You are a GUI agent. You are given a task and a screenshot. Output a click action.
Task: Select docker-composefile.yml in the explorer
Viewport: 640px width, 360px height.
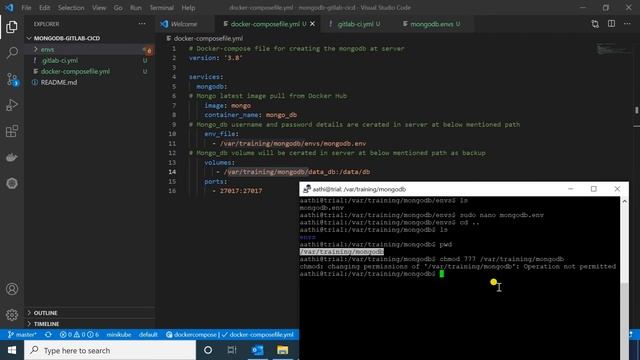pos(89,71)
